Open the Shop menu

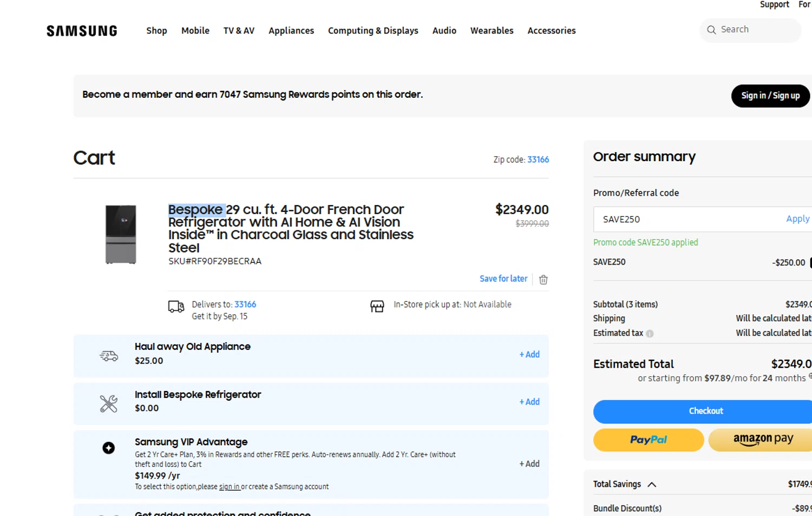[156, 31]
